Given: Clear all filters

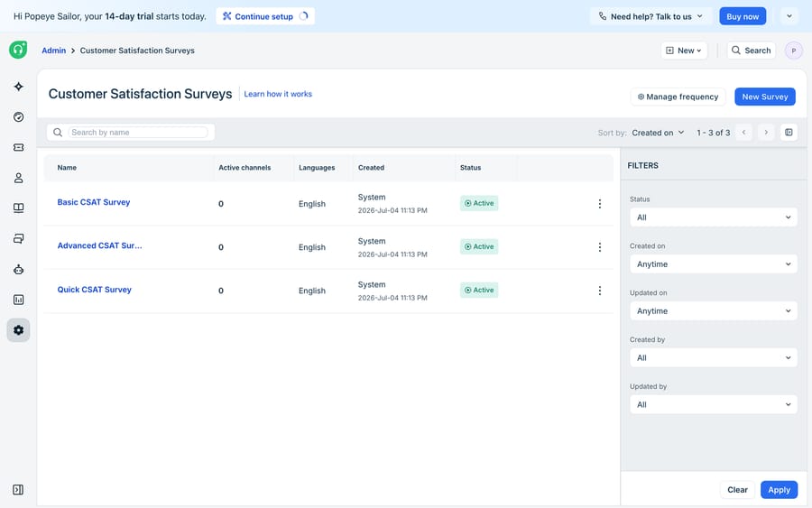Looking at the screenshot, I should (737, 490).
